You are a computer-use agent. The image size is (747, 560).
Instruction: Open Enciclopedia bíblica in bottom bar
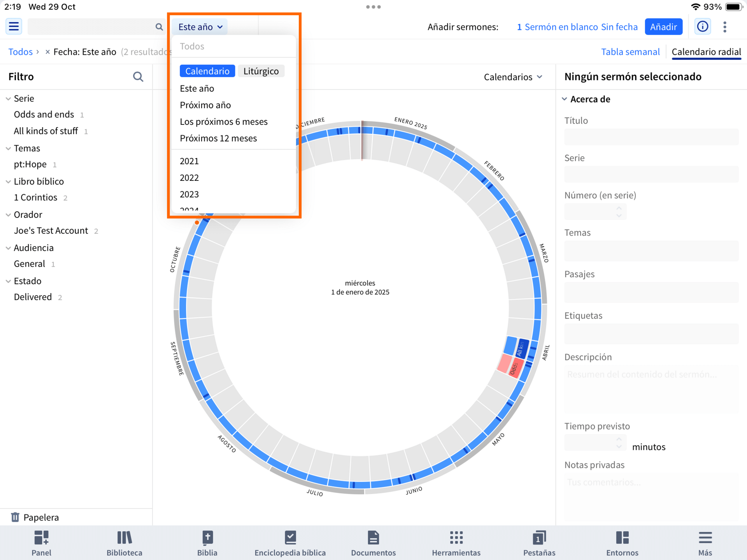coord(290,543)
